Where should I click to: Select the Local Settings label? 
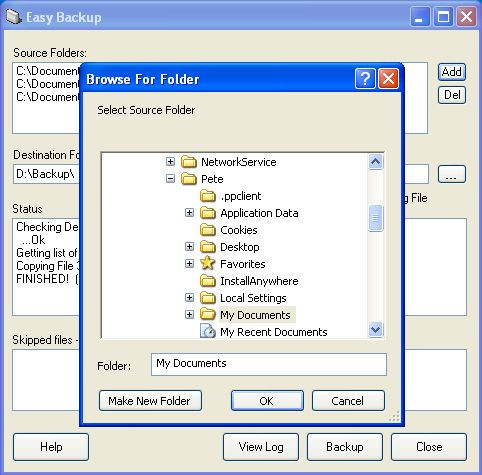253,298
